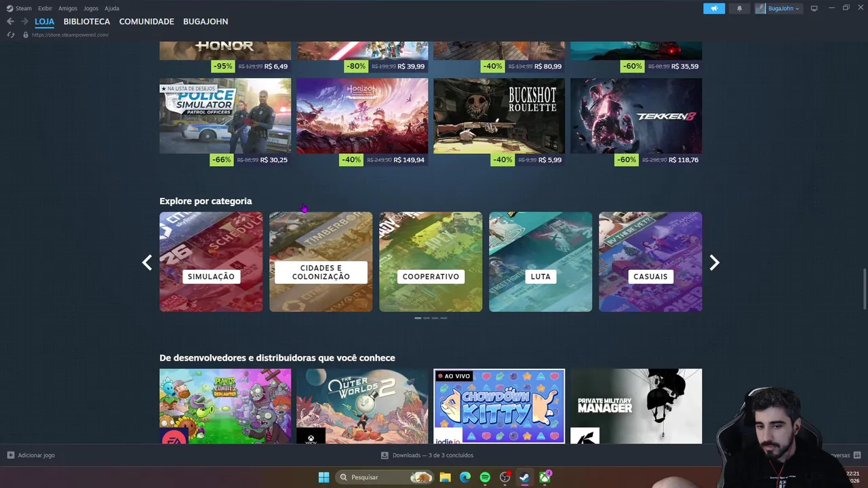Open the Steam menu
Screen dimensions: 868x488
tap(19, 8)
